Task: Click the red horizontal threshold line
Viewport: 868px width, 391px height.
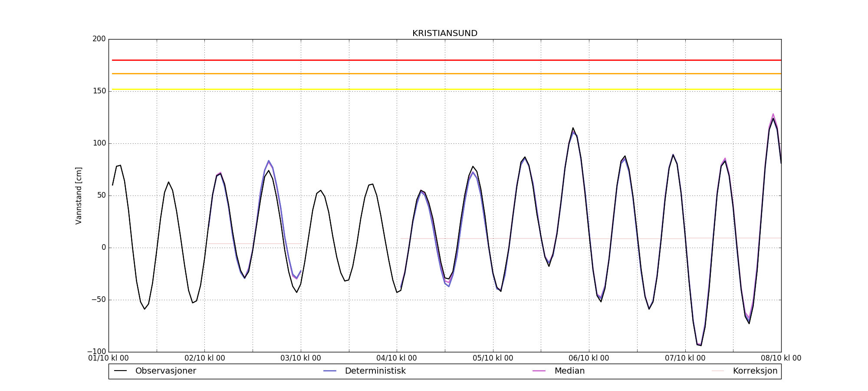Action: click(x=447, y=60)
